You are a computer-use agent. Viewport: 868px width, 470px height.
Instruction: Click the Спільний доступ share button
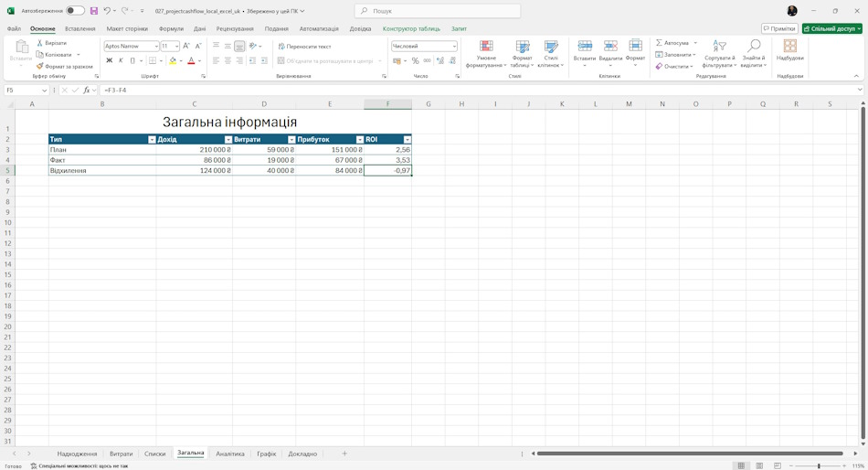point(832,28)
